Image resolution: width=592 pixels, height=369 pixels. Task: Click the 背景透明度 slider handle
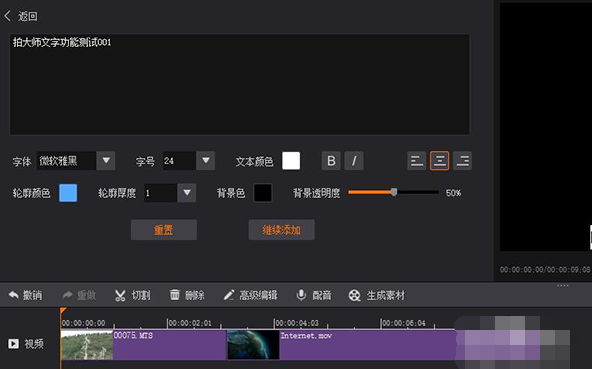pyautogui.click(x=394, y=192)
